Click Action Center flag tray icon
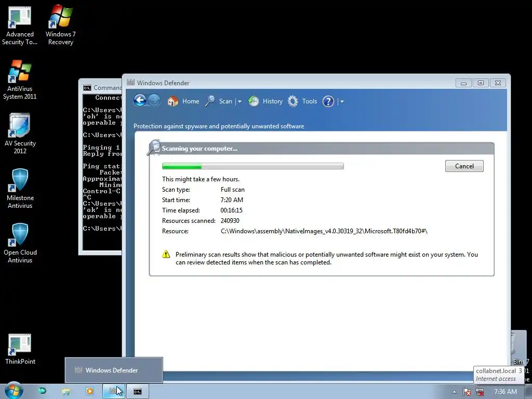Viewport: 532px width, 399px height. pyautogui.click(x=467, y=392)
